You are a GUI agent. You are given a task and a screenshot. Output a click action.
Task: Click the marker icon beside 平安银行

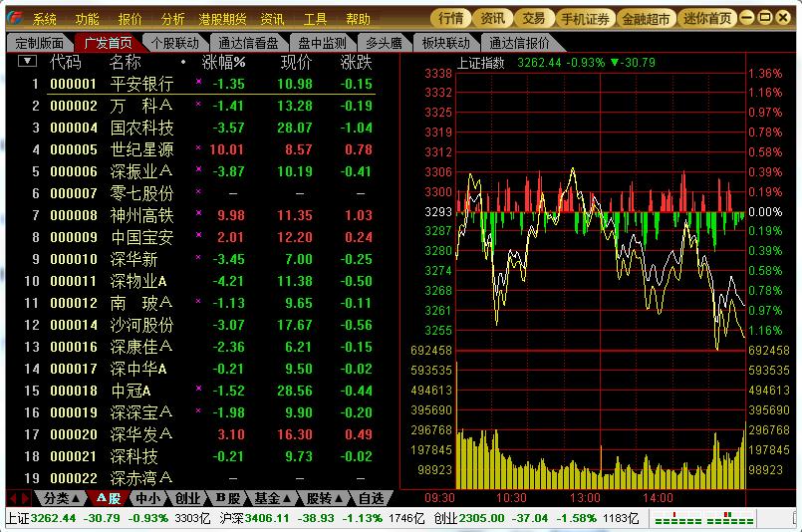(198, 83)
